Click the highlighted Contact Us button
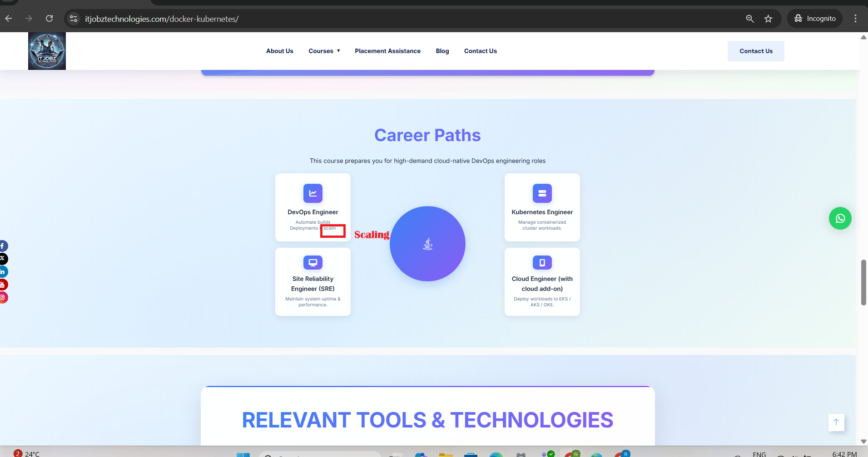The width and height of the screenshot is (868, 457). click(755, 51)
